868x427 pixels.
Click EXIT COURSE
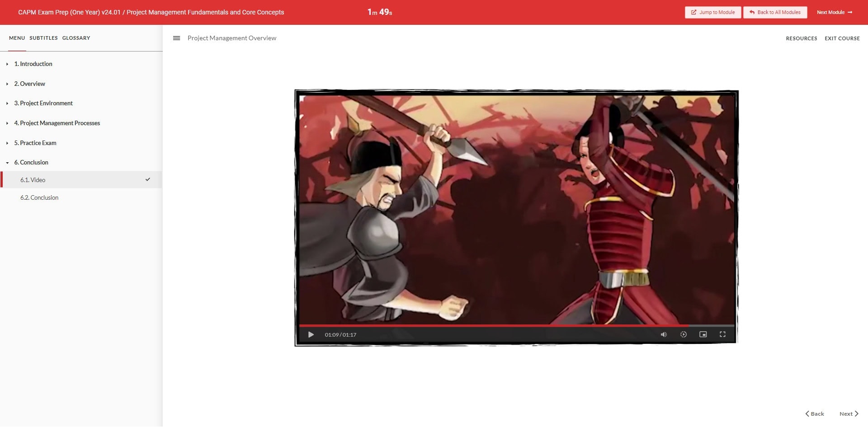[x=842, y=39]
